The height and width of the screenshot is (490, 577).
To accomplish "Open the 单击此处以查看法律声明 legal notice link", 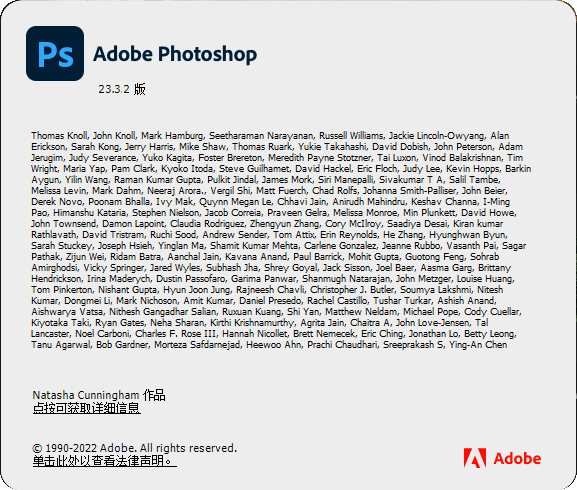I will coord(105,461).
